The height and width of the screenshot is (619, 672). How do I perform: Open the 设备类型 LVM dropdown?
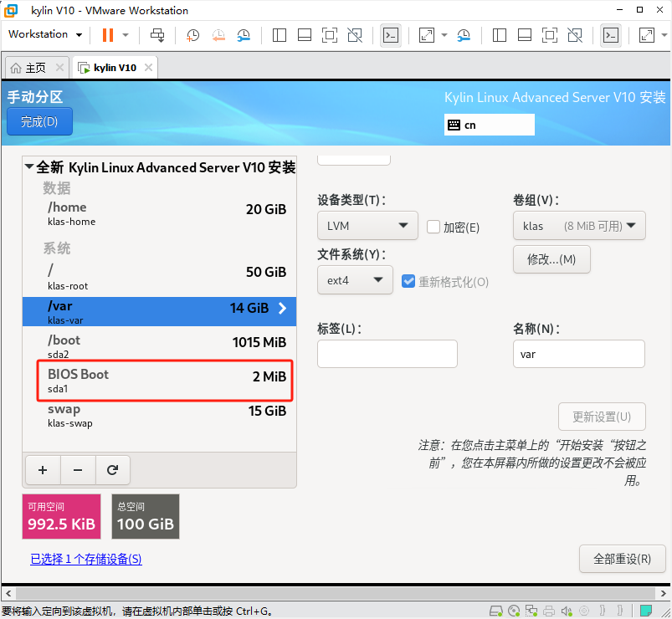(367, 225)
